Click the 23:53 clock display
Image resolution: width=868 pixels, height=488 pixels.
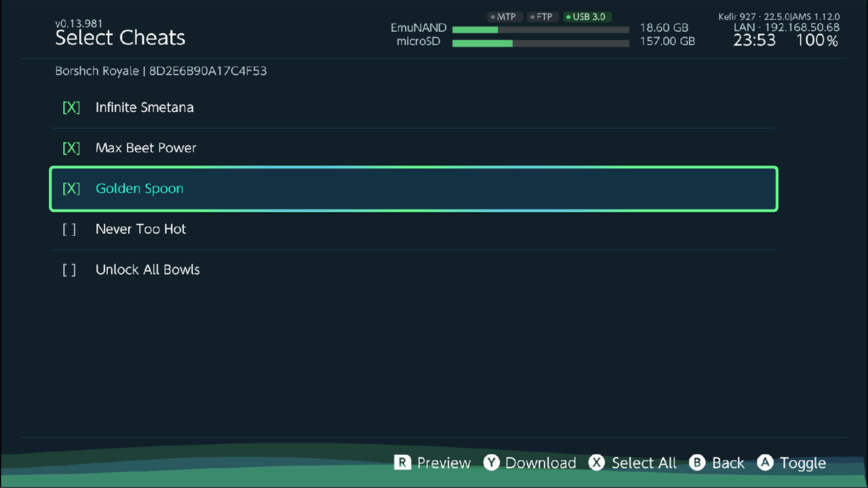pos(754,41)
